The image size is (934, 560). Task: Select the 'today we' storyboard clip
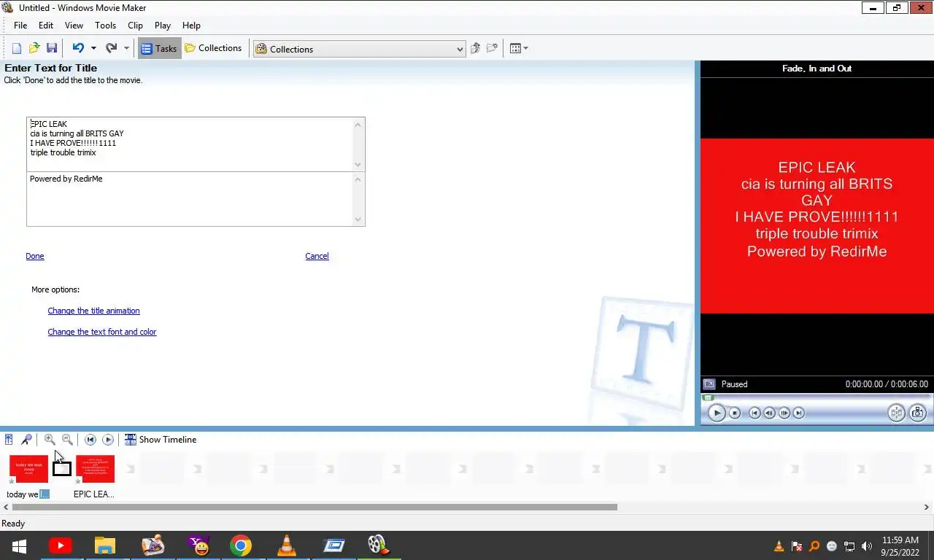[x=28, y=469]
